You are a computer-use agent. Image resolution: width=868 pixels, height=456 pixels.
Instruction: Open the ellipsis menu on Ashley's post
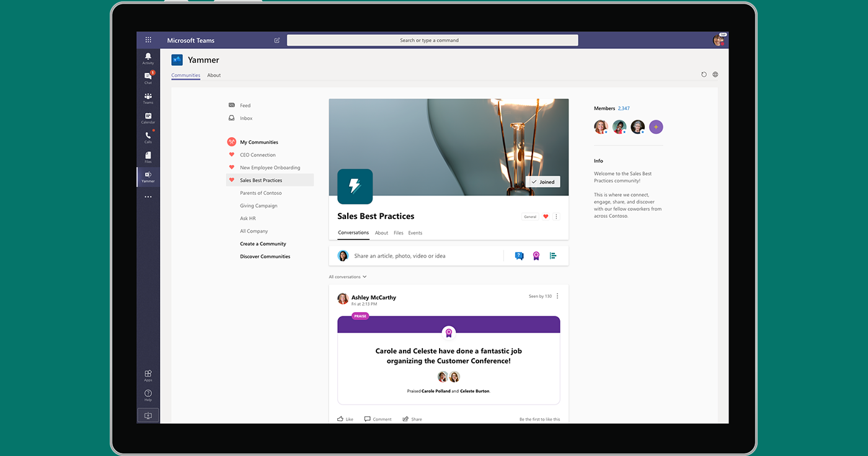pyautogui.click(x=556, y=296)
